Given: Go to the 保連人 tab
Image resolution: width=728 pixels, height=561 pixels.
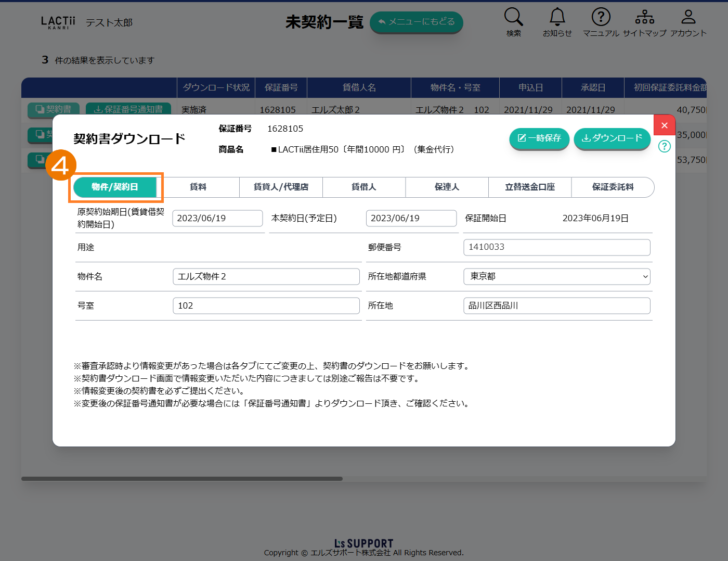Looking at the screenshot, I should (447, 187).
